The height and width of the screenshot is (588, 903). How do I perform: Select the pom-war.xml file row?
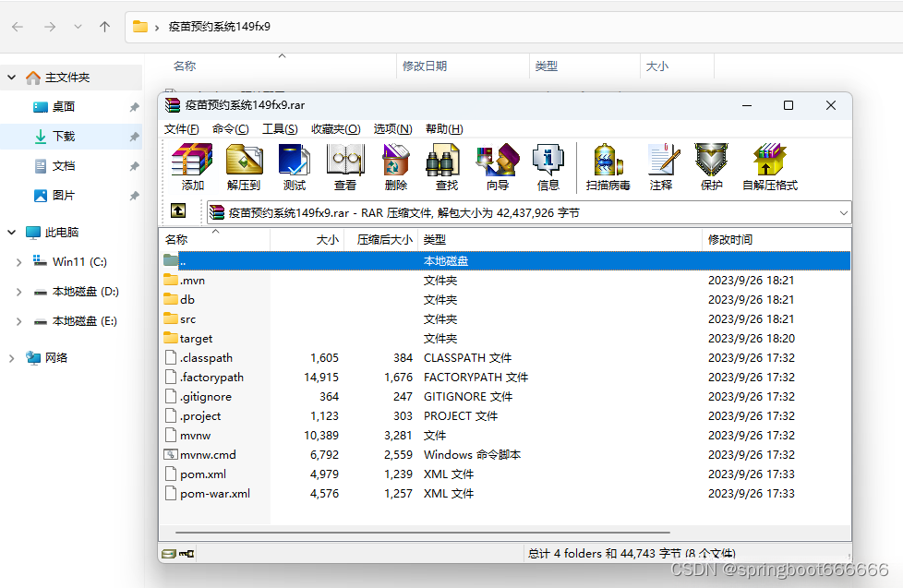(505, 494)
